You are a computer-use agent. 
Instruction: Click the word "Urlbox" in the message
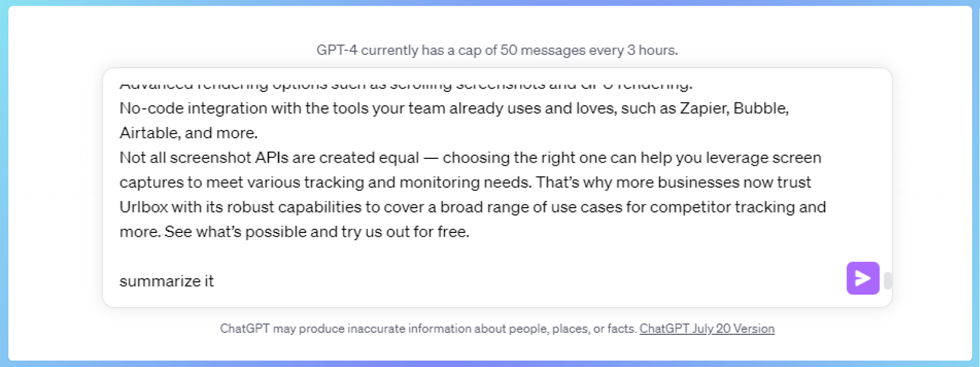pos(144,207)
